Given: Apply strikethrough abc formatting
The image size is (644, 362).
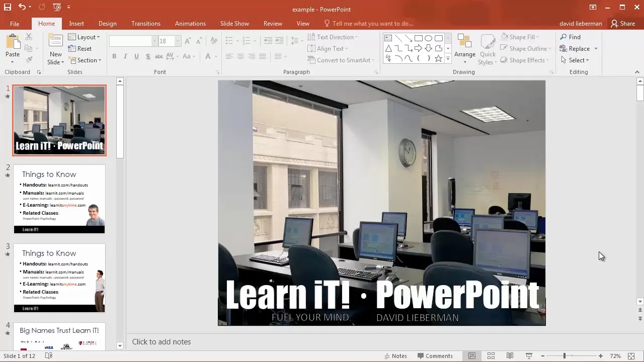Looking at the screenshot, I should [159, 56].
